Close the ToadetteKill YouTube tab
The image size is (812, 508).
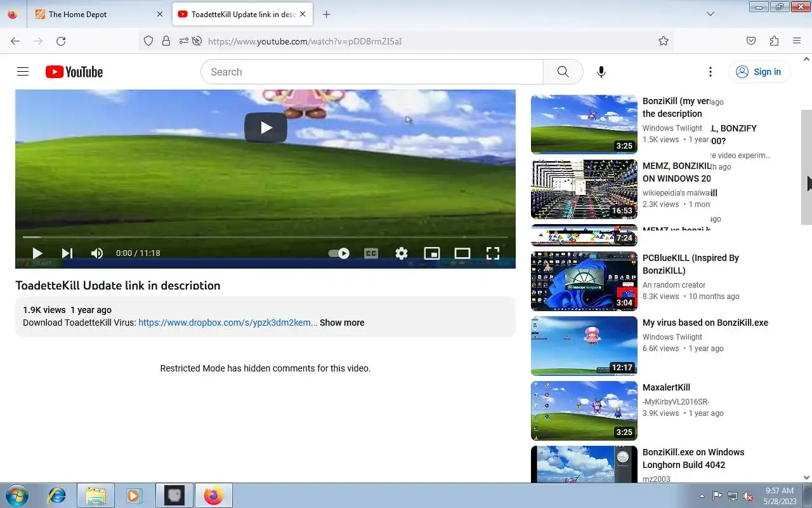pyautogui.click(x=303, y=14)
